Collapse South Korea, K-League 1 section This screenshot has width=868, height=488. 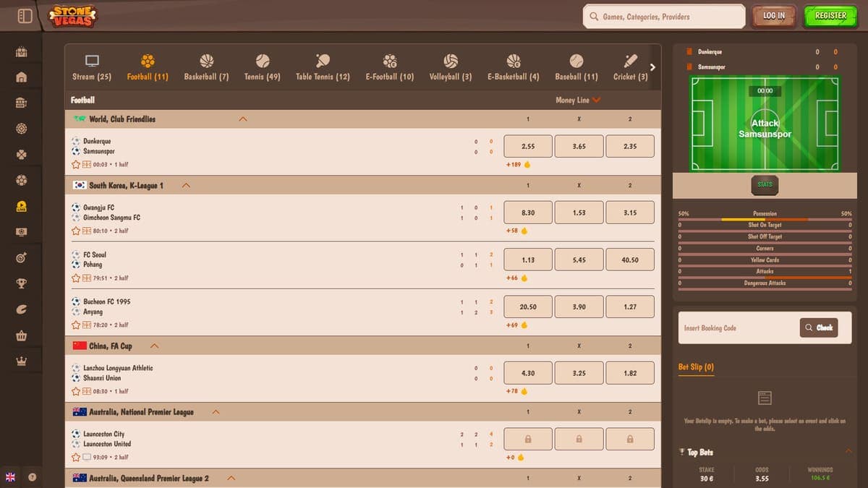click(x=187, y=185)
